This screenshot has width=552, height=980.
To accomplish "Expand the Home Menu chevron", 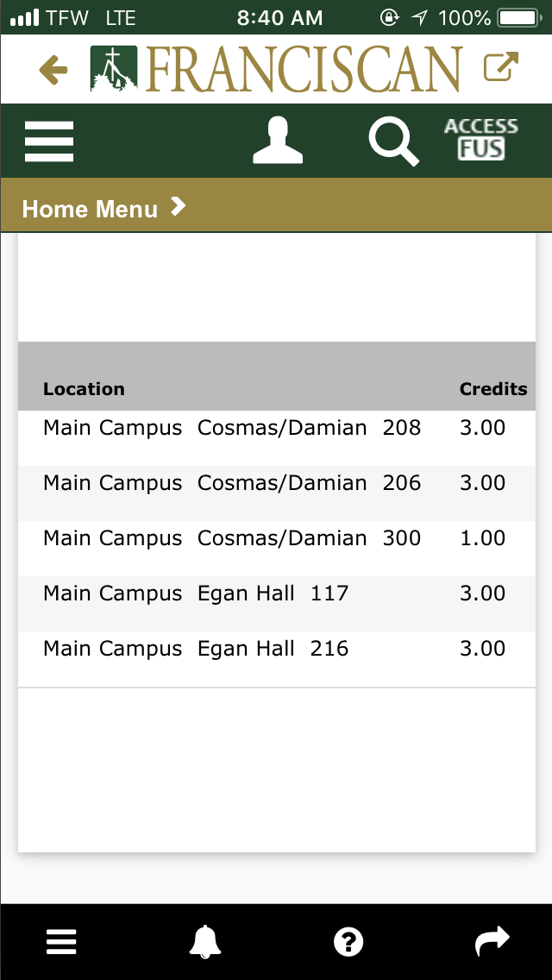I will click(178, 206).
